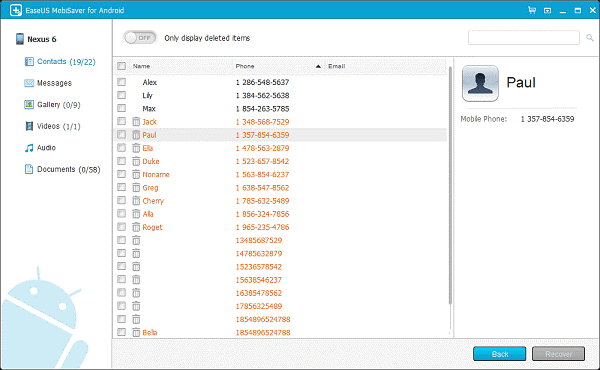Image resolution: width=600 pixels, height=370 pixels.
Task: Click the Messages envelope icon
Action: click(x=29, y=83)
